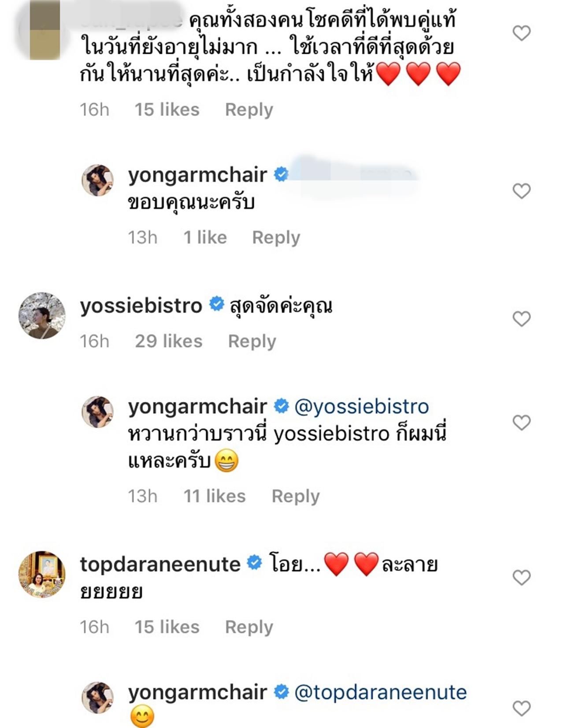
Task: Reply to the topdaraneenute comment
Action: 249,627
